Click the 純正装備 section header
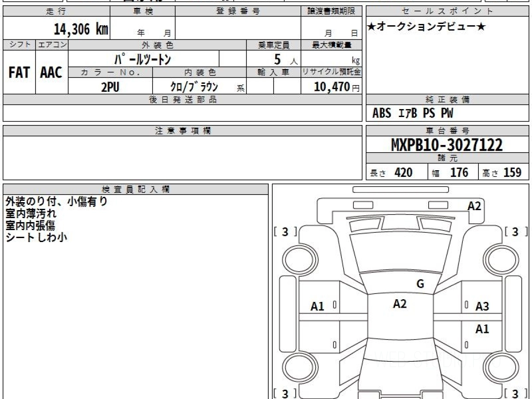The width and height of the screenshot is (532, 399). [x=448, y=100]
